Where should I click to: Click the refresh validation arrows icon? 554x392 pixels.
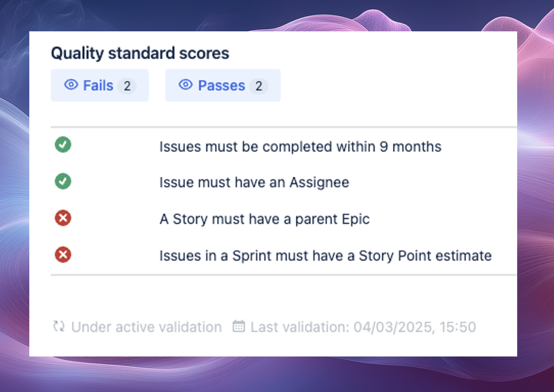pos(59,326)
